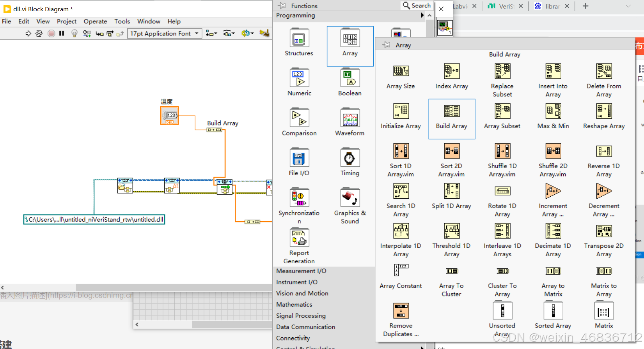Toggle Retain Wire Values button

87,33
